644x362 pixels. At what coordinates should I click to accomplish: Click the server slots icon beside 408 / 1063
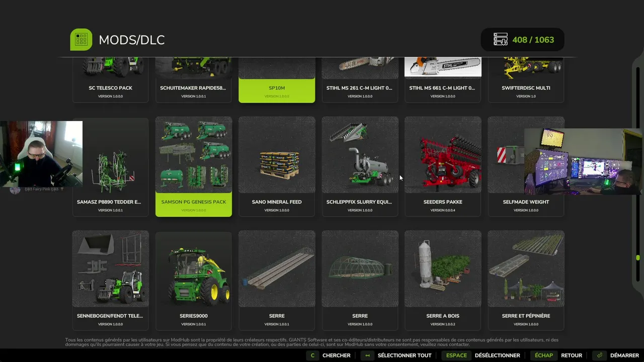pyautogui.click(x=501, y=40)
